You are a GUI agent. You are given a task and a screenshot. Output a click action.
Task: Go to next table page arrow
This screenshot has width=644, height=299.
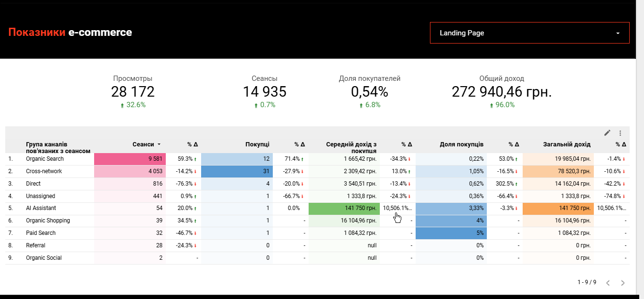click(x=623, y=283)
